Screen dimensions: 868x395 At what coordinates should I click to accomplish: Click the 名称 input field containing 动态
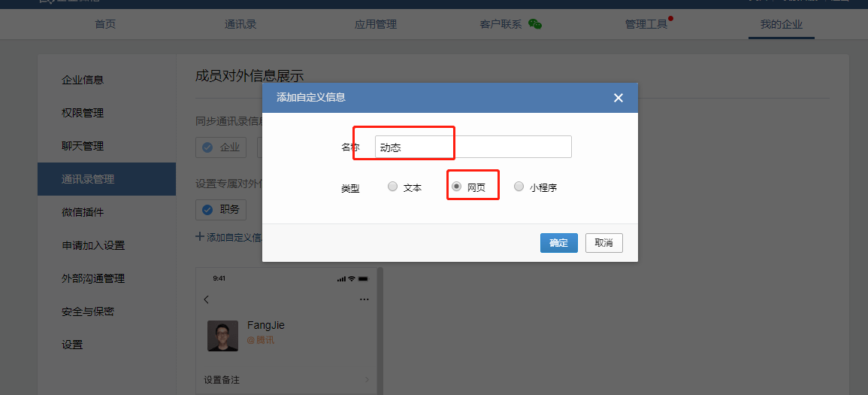click(473, 147)
